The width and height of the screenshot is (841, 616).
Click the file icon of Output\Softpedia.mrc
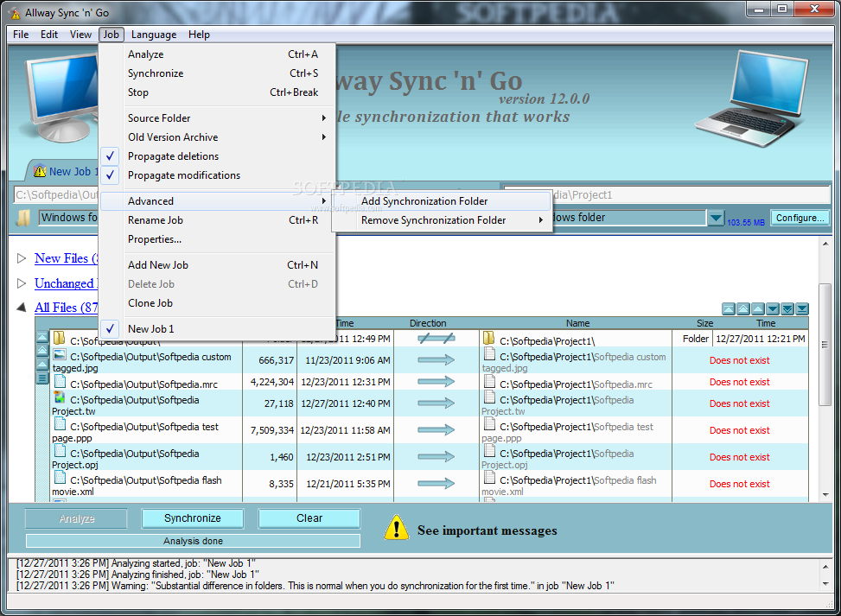(60, 382)
